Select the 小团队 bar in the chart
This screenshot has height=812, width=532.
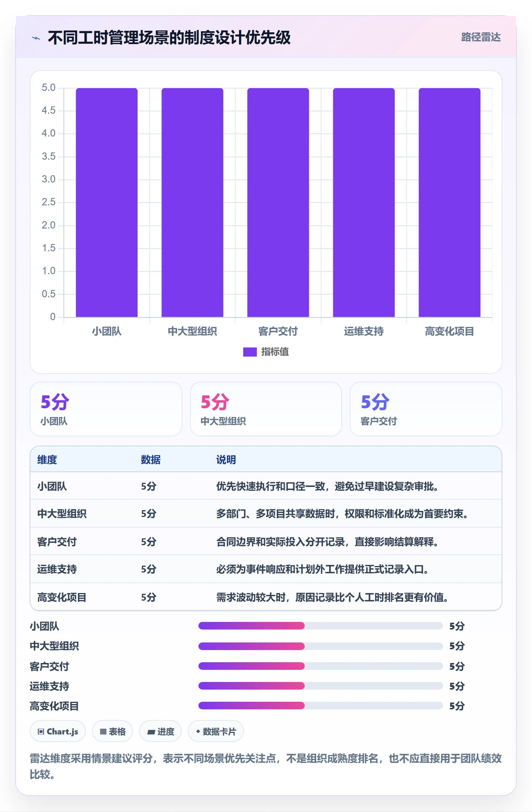click(x=107, y=202)
